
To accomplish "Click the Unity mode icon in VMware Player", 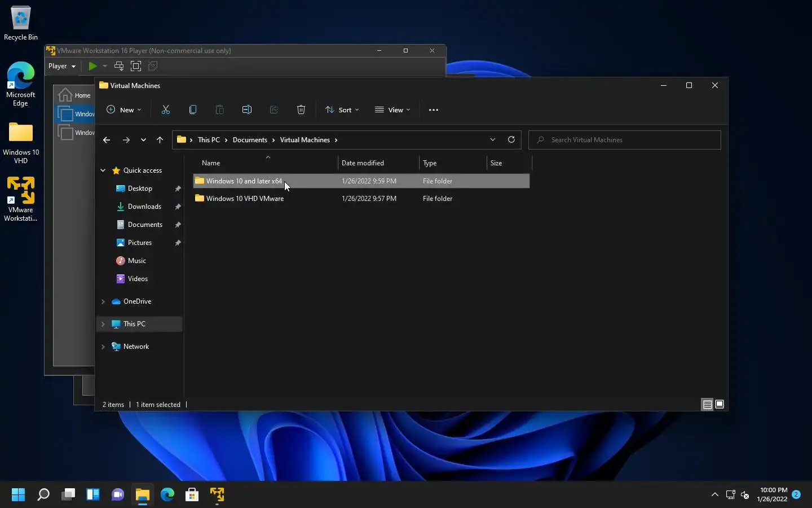I will (153, 66).
